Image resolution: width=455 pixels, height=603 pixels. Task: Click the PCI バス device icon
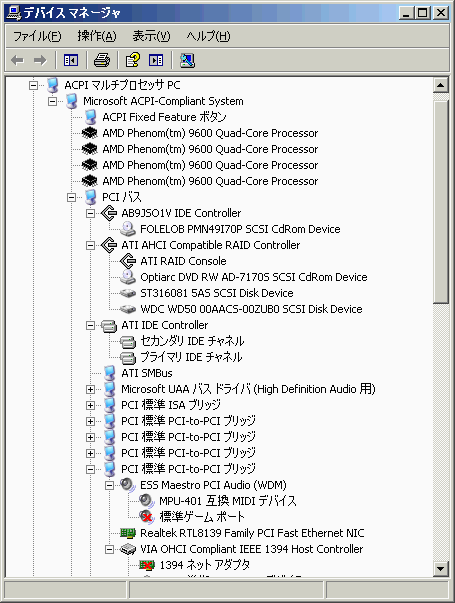pyautogui.click(x=91, y=197)
